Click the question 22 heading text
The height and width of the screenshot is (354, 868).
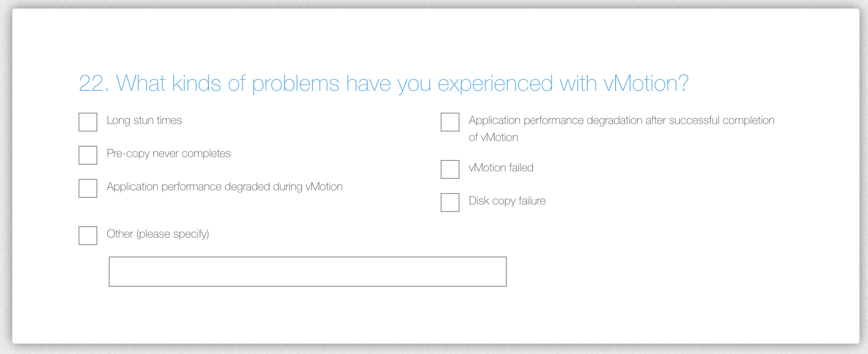point(383,84)
